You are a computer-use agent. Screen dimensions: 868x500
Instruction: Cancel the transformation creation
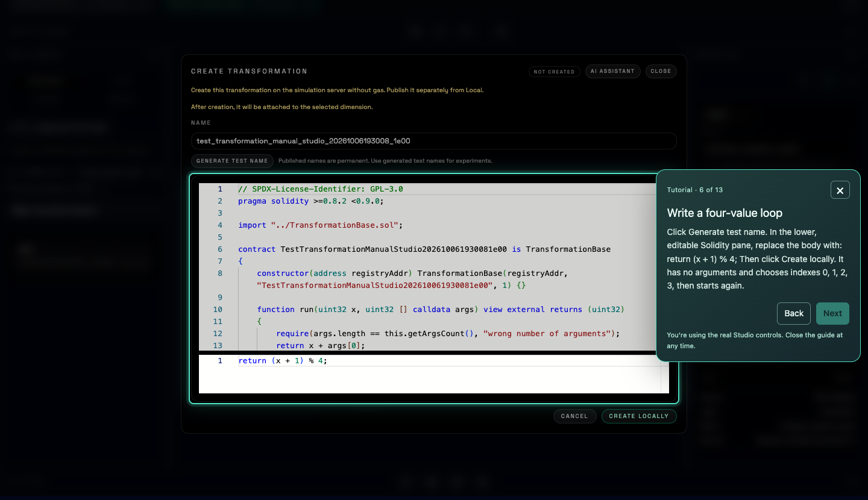[x=574, y=416]
